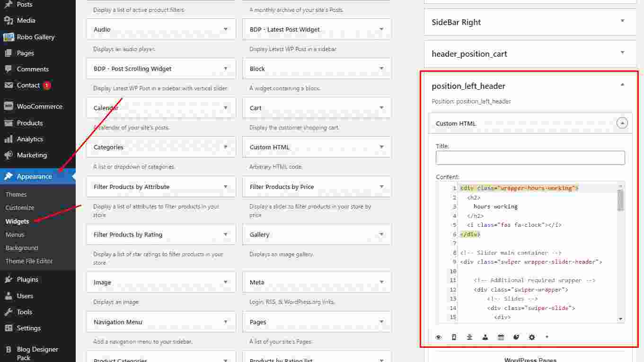Screen dimensions: 644x362
Task: Click the calendar icon in widget toolbar
Action: (x=501, y=337)
